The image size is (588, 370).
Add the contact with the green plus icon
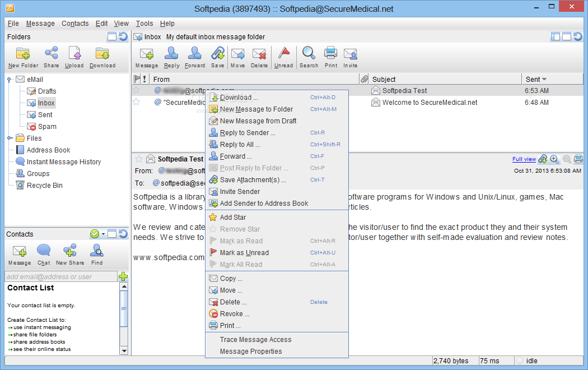pyautogui.click(x=123, y=276)
